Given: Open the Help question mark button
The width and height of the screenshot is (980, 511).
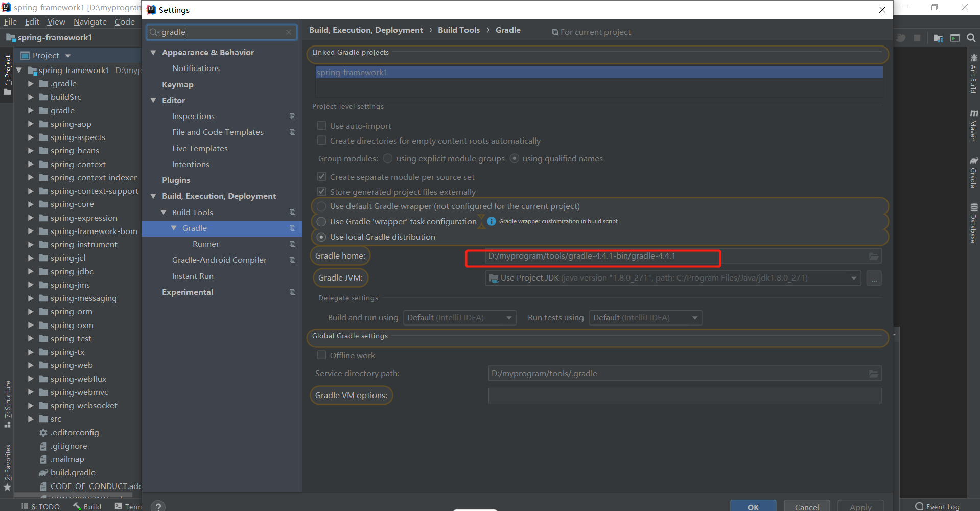Looking at the screenshot, I should point(158,506).
